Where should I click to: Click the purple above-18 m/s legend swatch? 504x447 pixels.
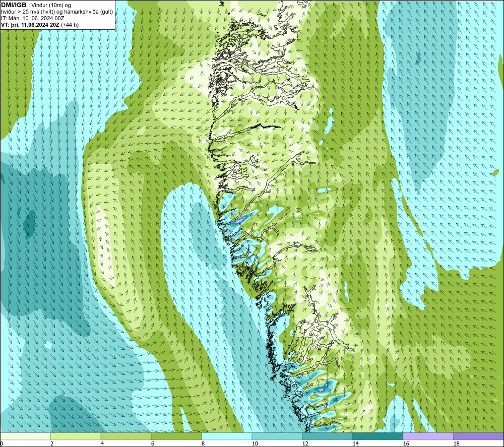[478, 436]
